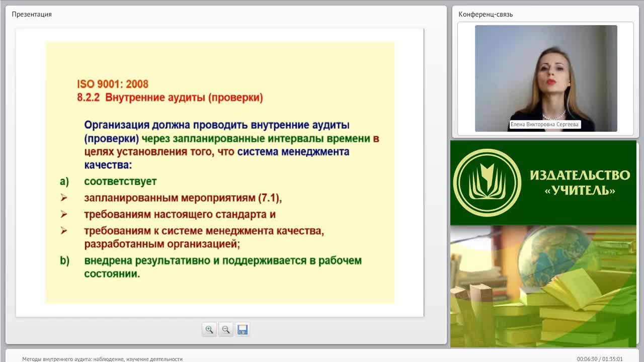This screenshot has height=362, width=644.
Task: Click the Презентация panel title
Action: (32, 14)
